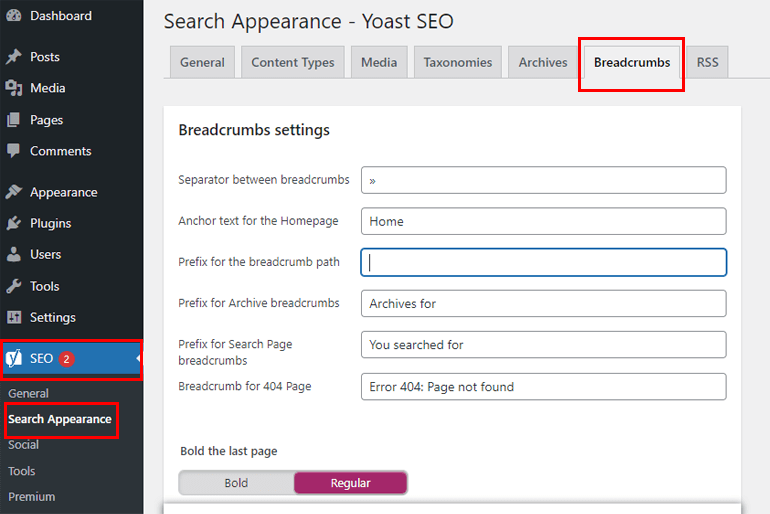Click the Breadcrumbs settings heading
This screenshot has height=514, width=770.
point(254,130)
